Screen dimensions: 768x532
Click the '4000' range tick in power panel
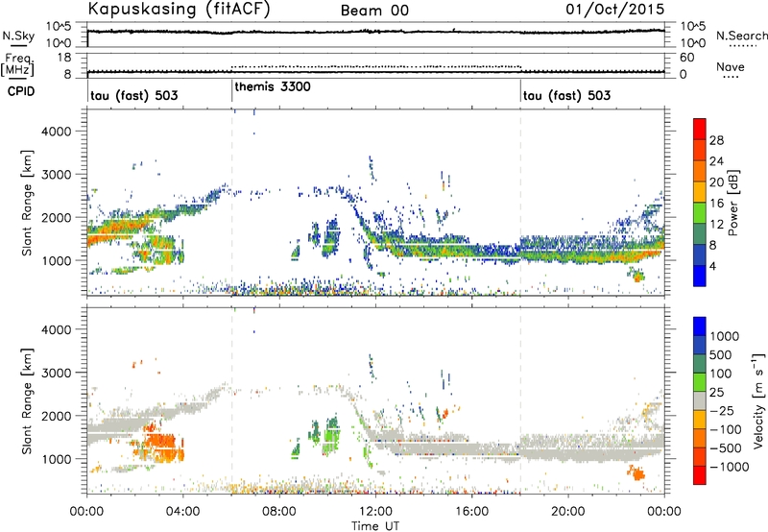57,132
